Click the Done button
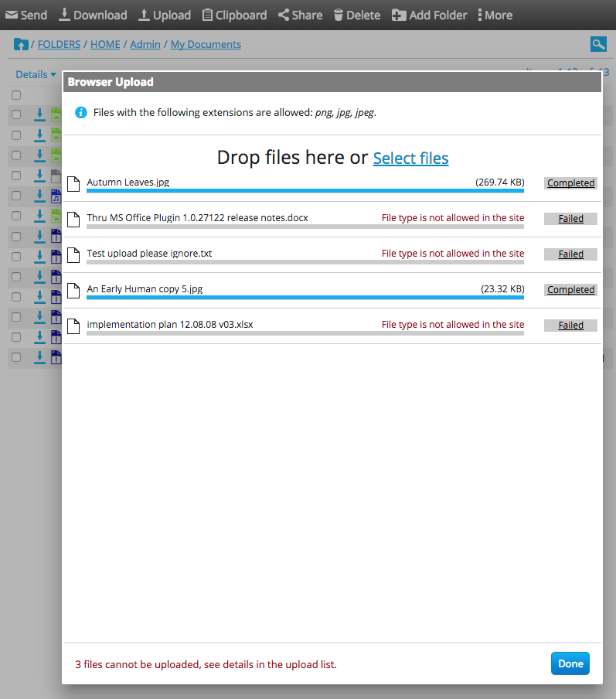Viewport: 616px width, 699px height. pos(570,663)
